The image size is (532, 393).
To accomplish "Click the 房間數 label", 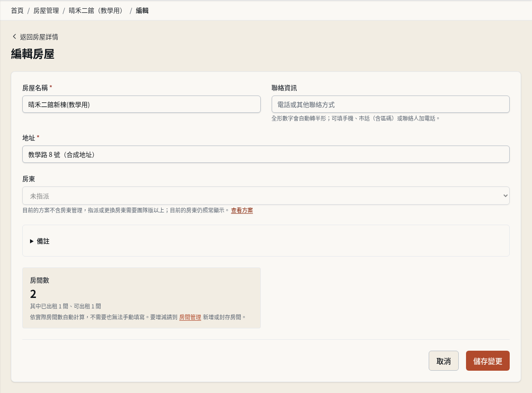I will pos(40,280).
